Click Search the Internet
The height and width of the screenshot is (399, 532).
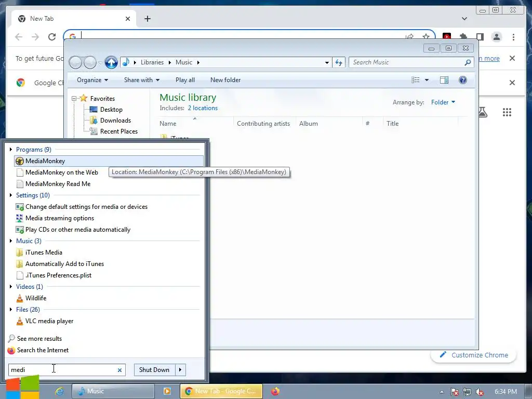pyautogui.click(x=38, y=350)
